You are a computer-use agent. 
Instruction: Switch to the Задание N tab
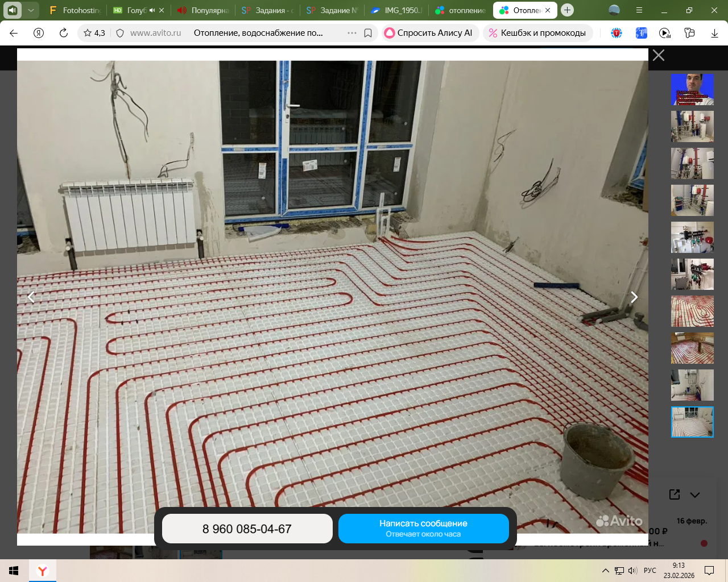tap(332, 10)
